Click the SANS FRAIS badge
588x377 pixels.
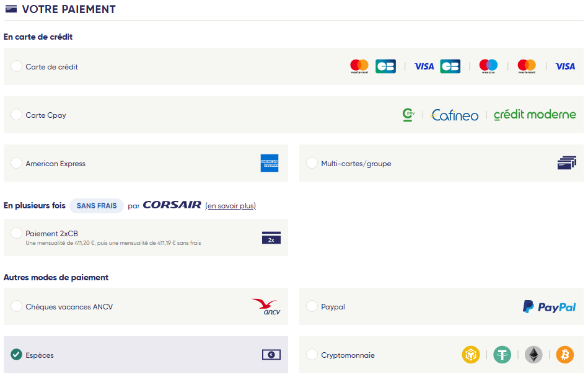[x=97, y=206]
